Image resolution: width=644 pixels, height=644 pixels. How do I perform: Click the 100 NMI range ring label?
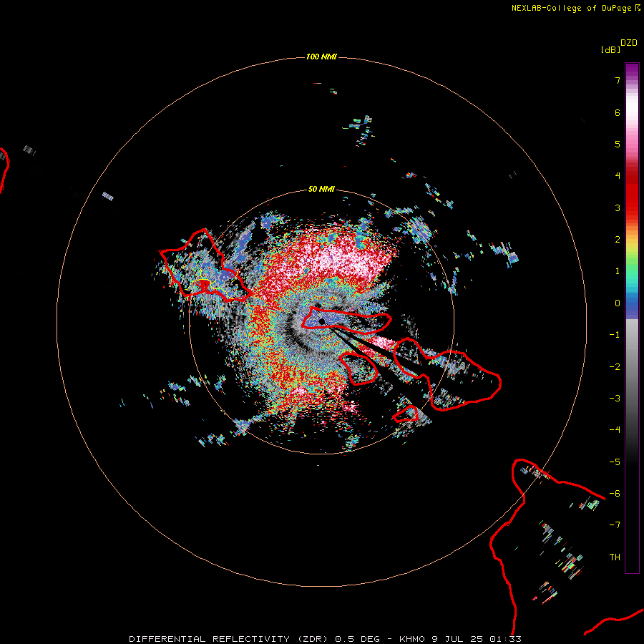[x=321, y=57]
